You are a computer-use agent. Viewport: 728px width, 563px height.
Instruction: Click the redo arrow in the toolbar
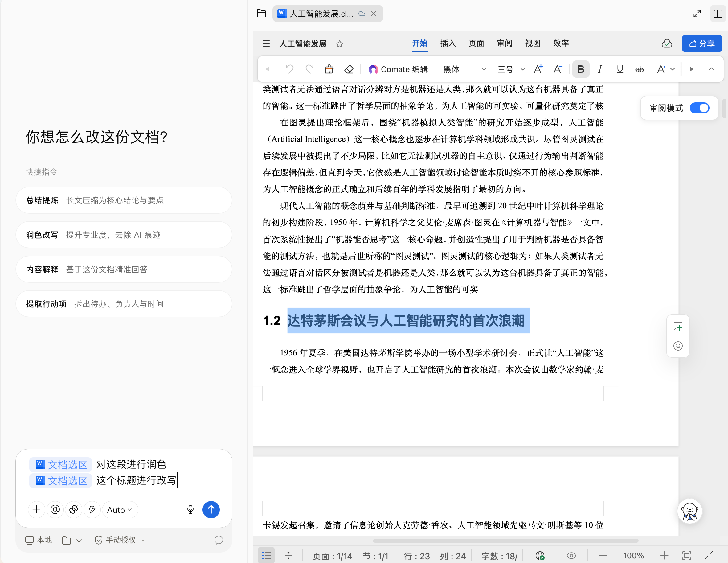309,69
